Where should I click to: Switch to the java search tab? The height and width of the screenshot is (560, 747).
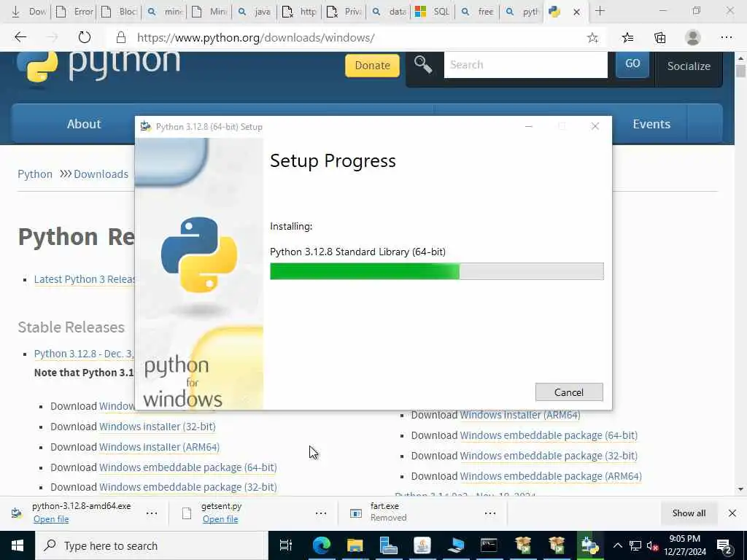(254, 12)
